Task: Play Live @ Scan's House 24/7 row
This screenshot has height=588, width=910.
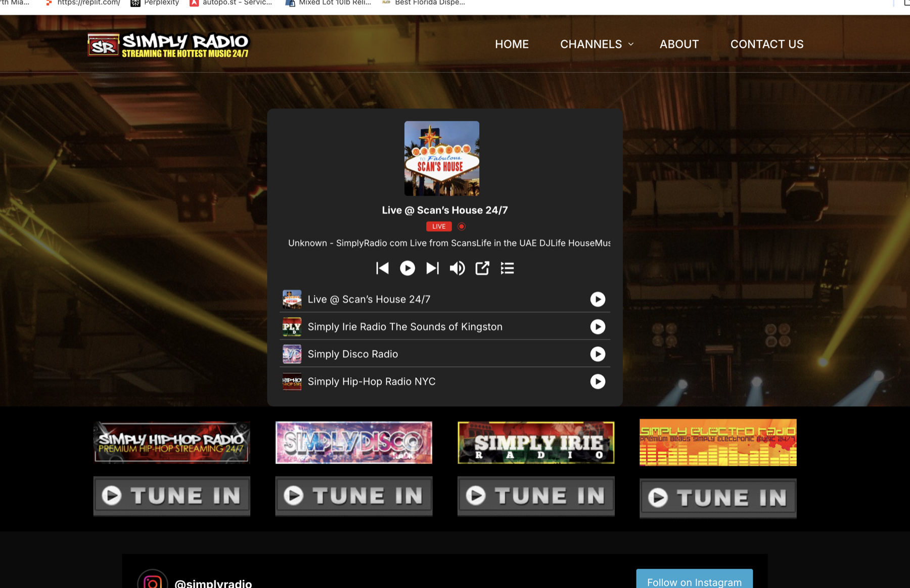Action: pos(598,300)
